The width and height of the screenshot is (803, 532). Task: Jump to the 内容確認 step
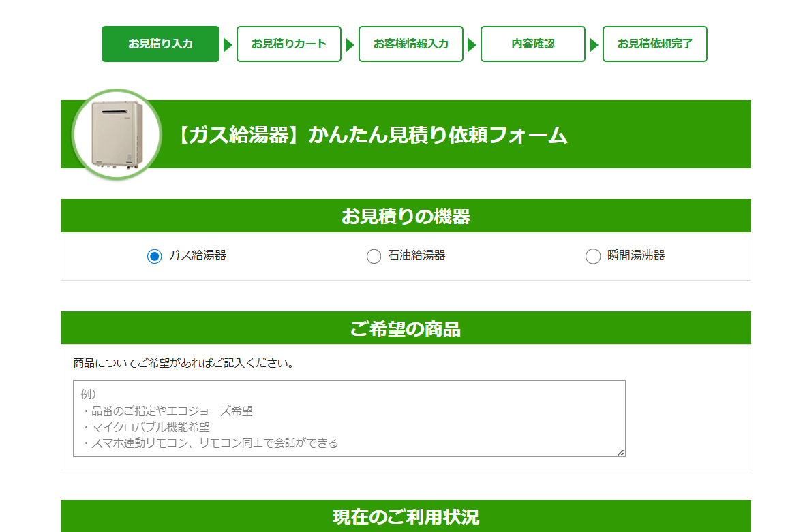pyautogui.click(x=533, y=44)
